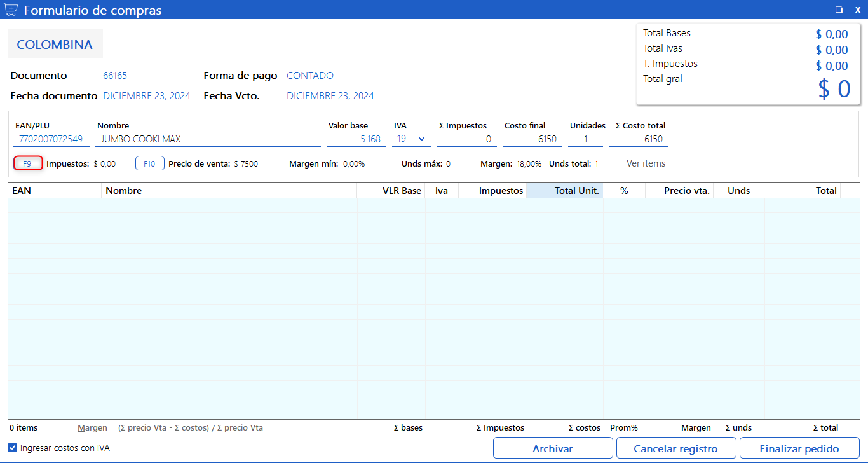The image size is (868, 463).
Task: Click document number 66165
Action: coord(115,76)
